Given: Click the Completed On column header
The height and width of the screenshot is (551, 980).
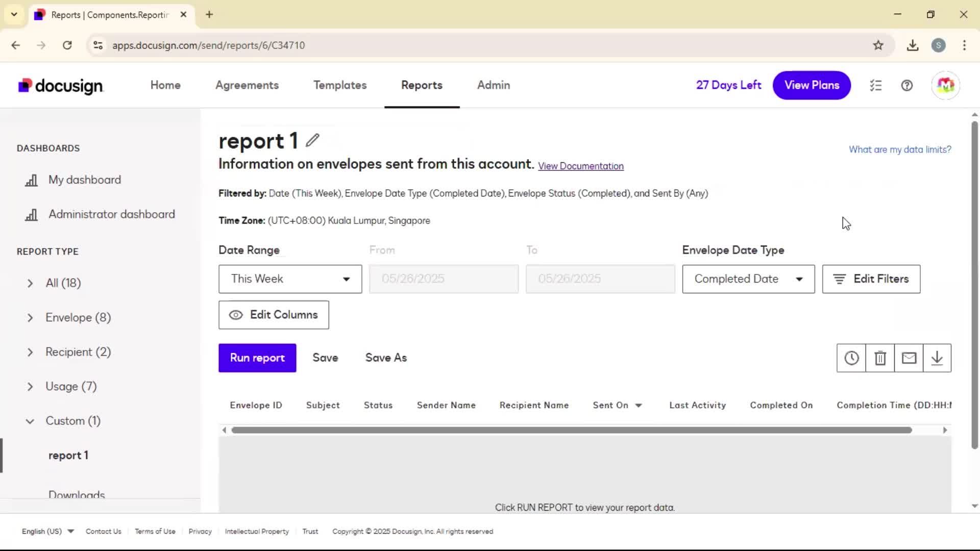Looking at the screenshot, I should click(x=781, y=405).
